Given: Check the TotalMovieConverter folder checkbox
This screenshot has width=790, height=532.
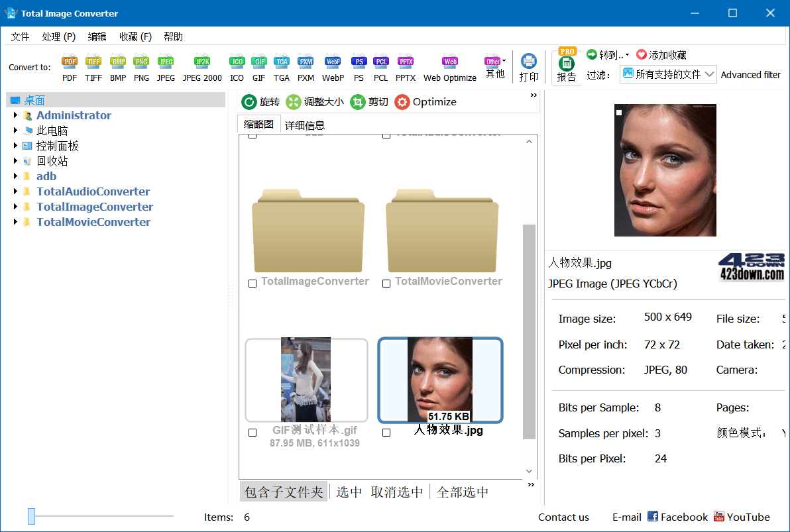Looking at the screenshot, I should 386,283.
